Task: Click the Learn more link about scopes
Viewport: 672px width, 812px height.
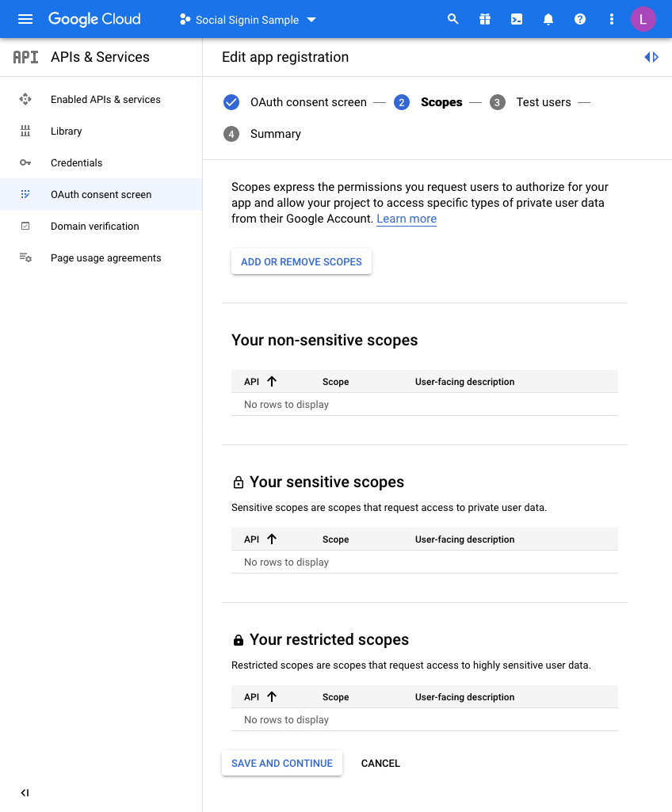Action: 406,219
